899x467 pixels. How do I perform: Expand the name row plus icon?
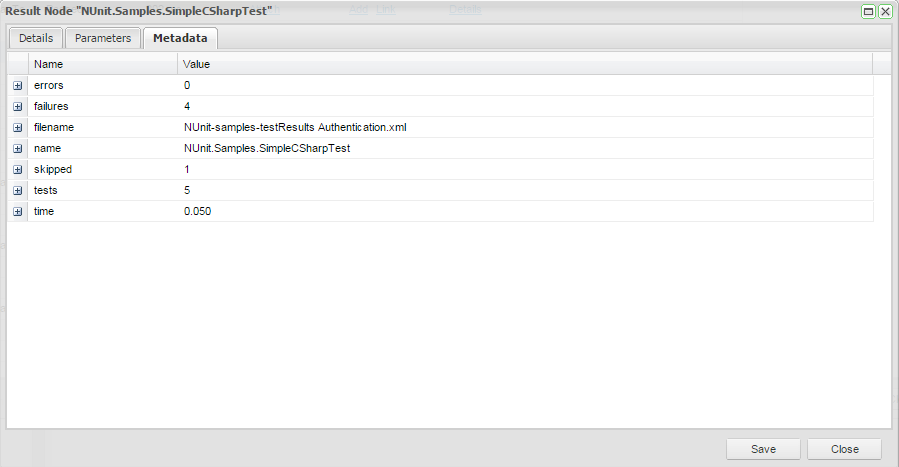point(18,149)
